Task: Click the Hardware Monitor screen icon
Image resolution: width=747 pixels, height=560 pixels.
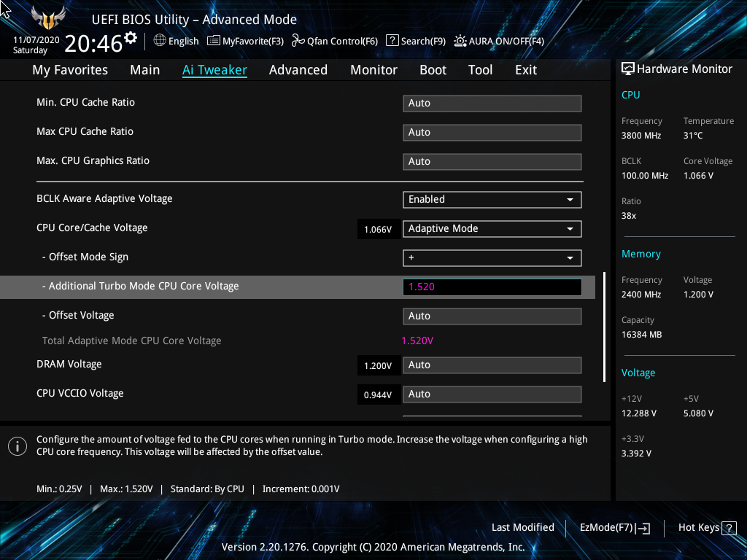Action: (628, 69)
